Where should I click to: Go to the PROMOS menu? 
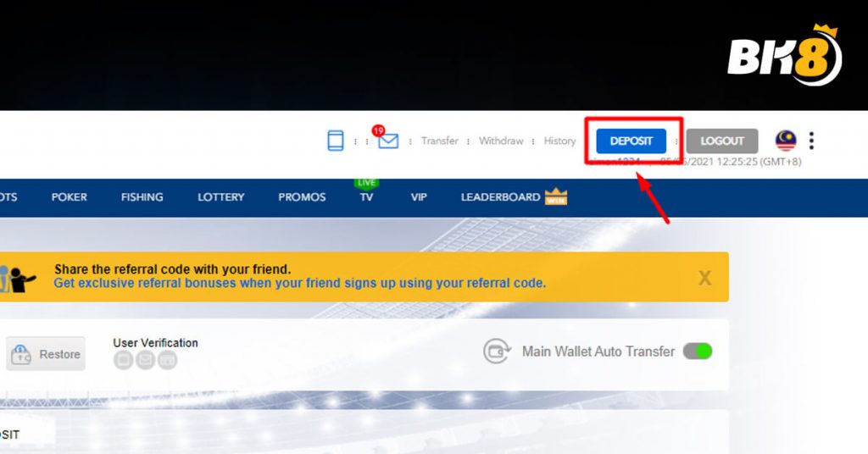[302, 197]
